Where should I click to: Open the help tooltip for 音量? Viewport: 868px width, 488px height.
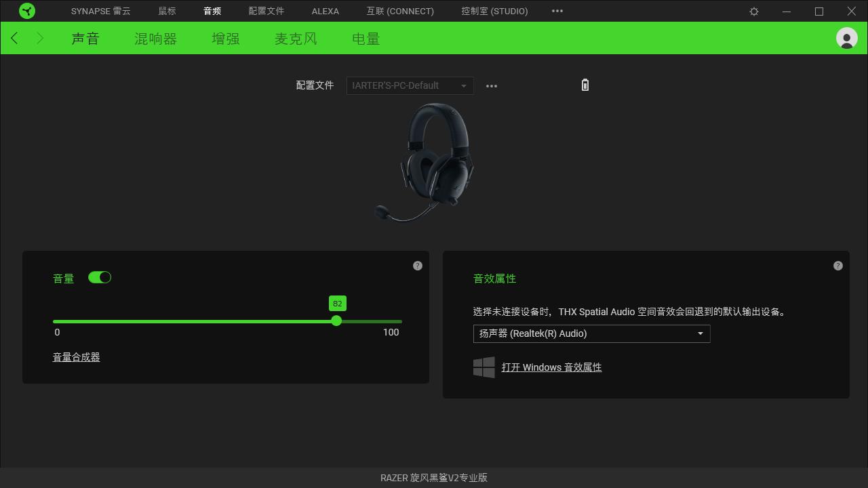coord(417,266)
